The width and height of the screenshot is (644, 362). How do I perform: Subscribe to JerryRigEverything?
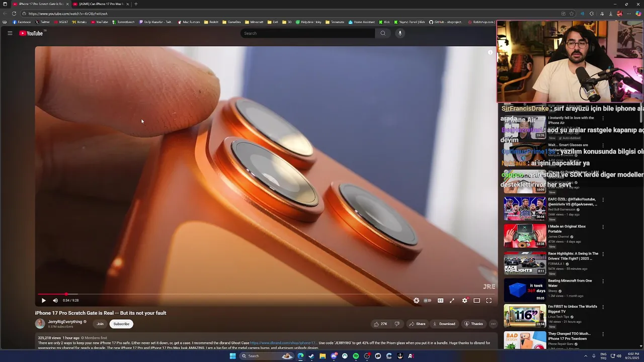point(121,324)
